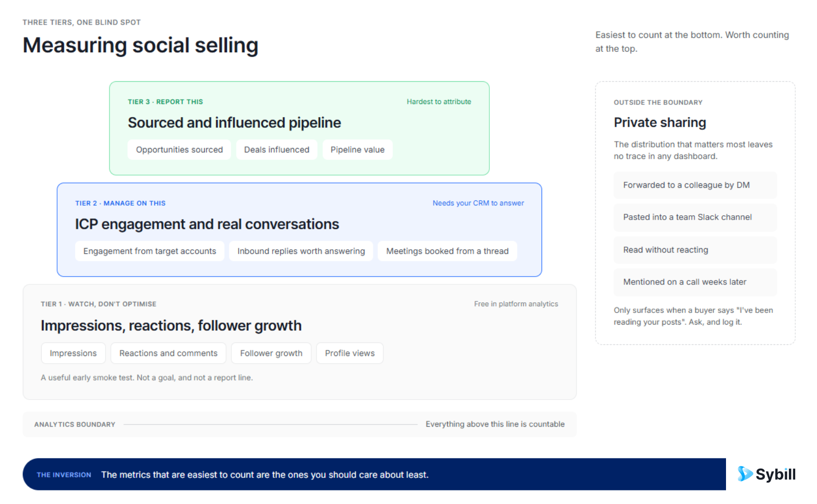Viewport: 817px width, 504px height.
Task: Click the Measuring social selling title
Action: point(140,45)
